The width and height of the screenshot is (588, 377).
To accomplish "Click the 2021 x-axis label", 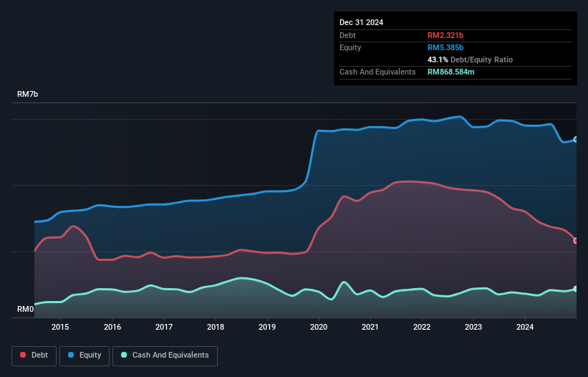I will coord(370,327).
